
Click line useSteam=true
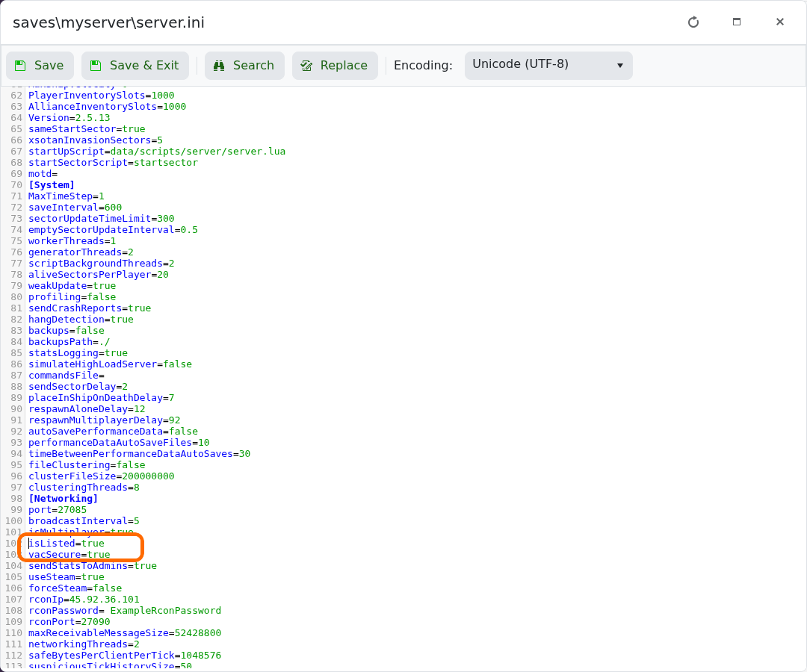(67, 577)
